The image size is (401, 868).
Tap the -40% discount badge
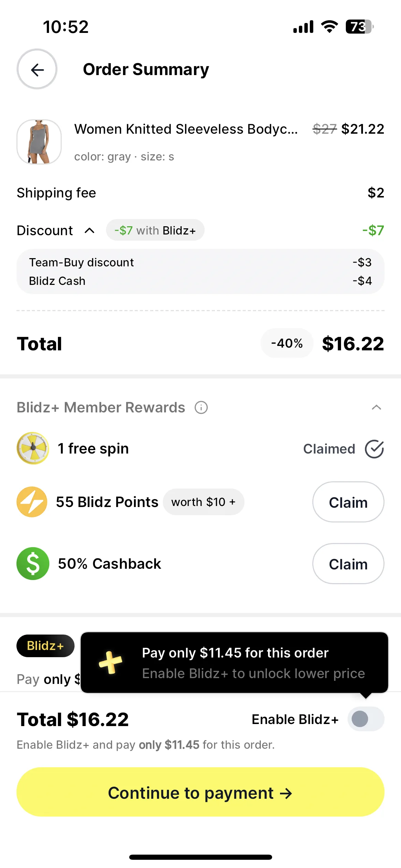(x=287, y=343)
